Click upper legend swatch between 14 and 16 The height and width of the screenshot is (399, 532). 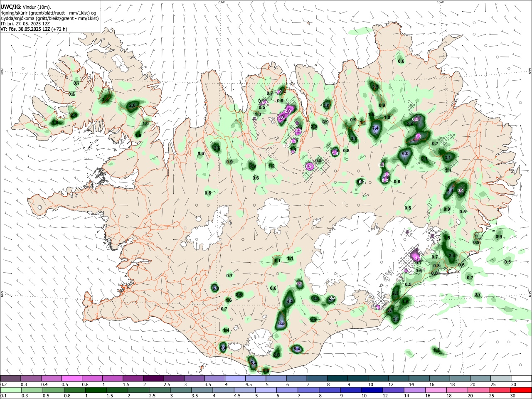419,379
